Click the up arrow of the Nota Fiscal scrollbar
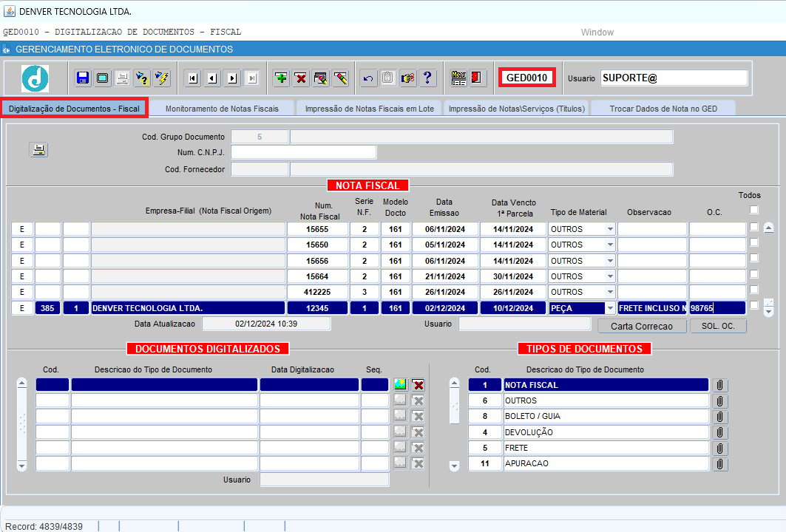The height and width of the screenshot is (532, 786). 768,228
